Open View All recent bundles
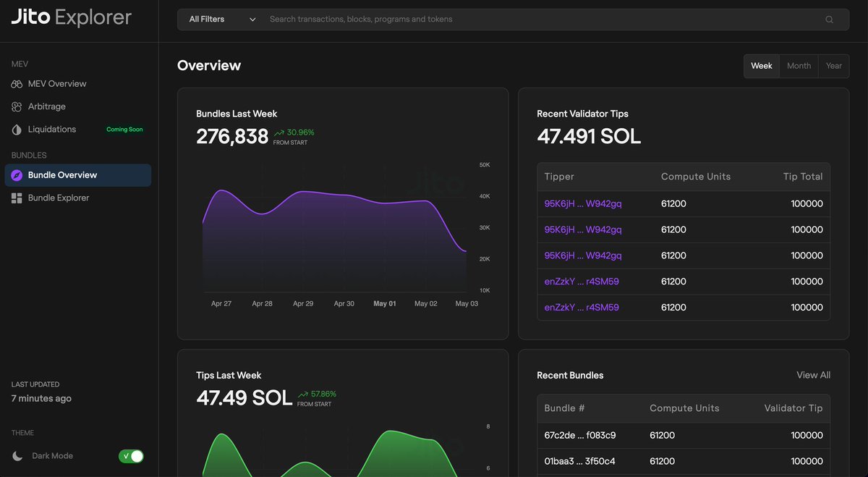 coord(813,375)
